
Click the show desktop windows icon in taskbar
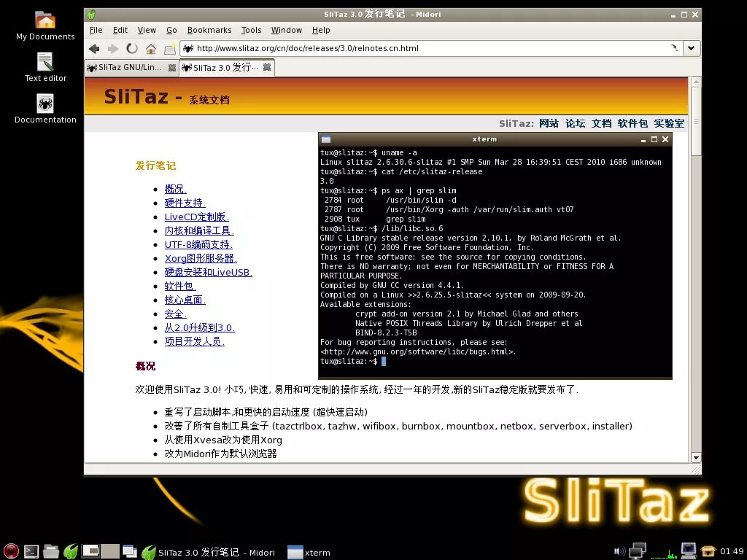pos(130,551)
